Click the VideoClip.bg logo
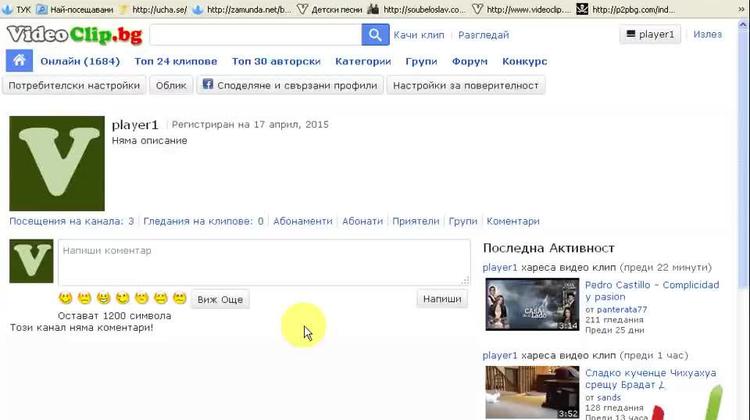 tap(75, 35)
